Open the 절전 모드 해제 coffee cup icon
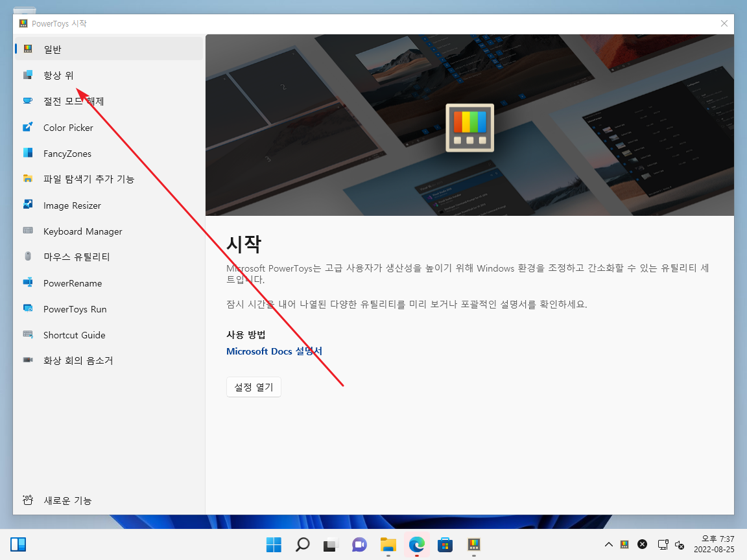This screenshot has height=560, width=747. pyautogui.click(x=28, y=101)
